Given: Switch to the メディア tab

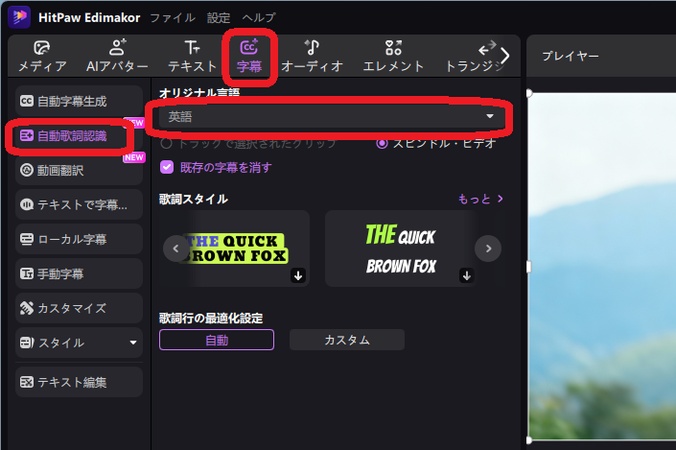Looking at the screenshot, I should coord(42,56).
